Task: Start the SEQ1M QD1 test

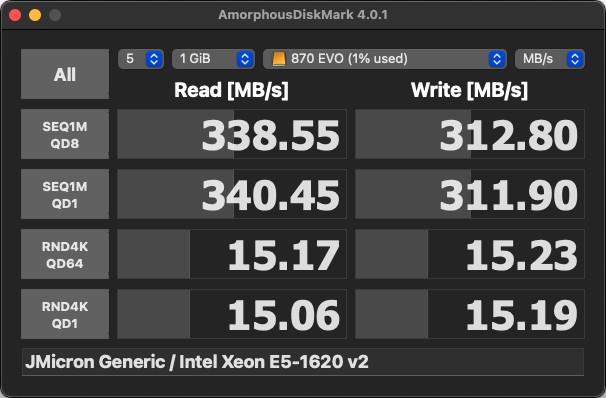Action: 65,194
